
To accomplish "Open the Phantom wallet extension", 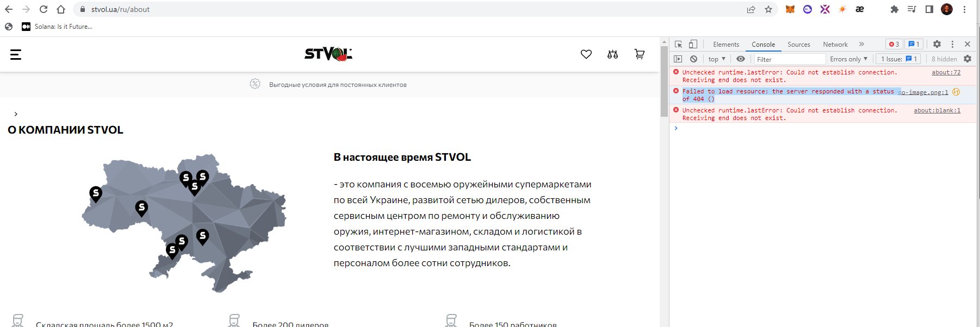I will [808, 9].
